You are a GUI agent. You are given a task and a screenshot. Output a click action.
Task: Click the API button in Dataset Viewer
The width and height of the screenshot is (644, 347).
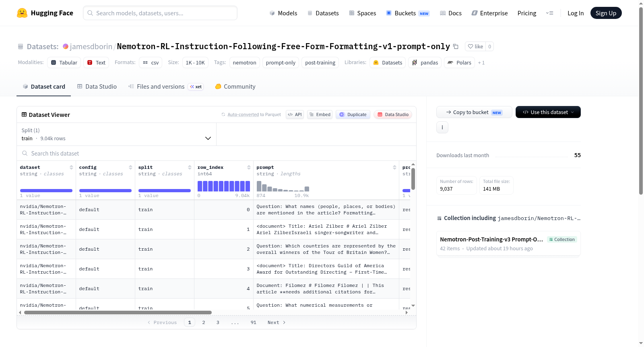coord(295,114)
